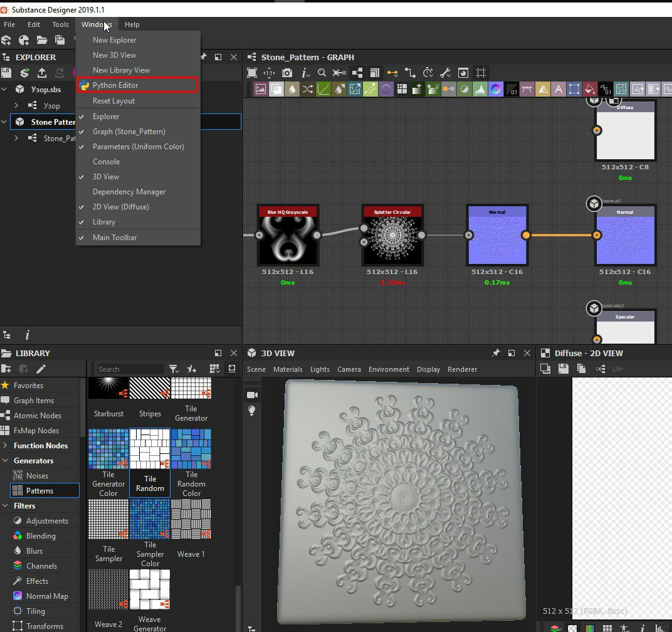672x632 pixels.
Task: Enable Dependency Manager in Windows menu
Action: [139, 192]
